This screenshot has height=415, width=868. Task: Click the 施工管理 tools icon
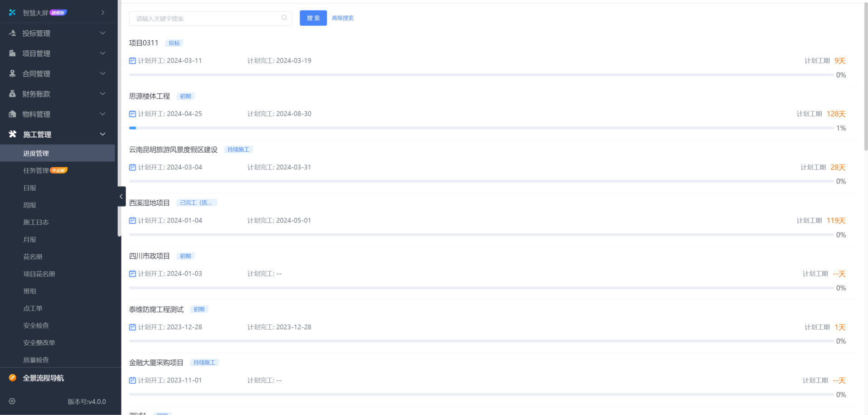click(x=13, y=134)
